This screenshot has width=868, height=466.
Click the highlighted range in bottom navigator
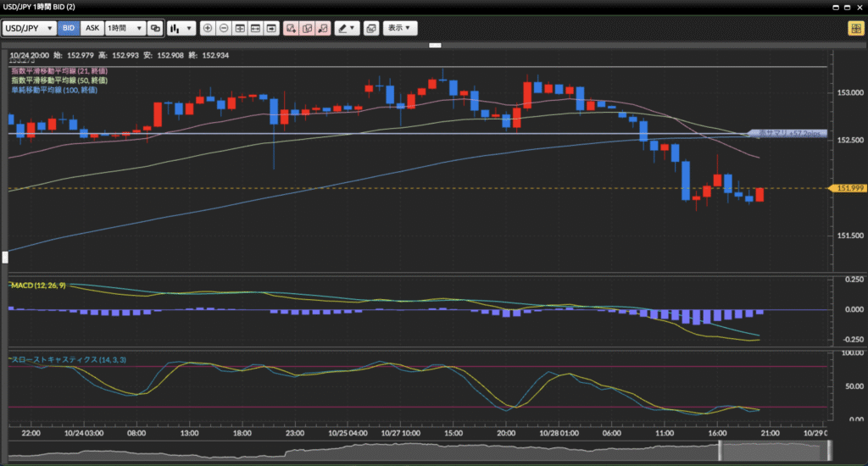772,450
